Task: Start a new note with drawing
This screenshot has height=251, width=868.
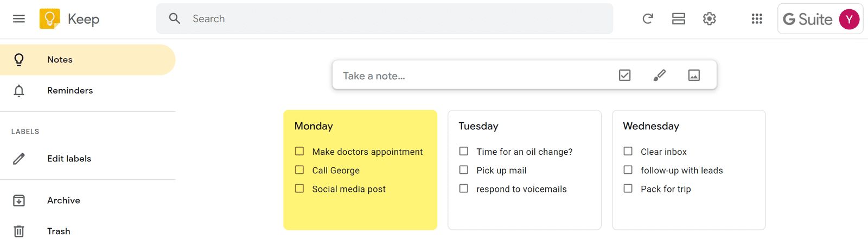Action: [660, 75]
